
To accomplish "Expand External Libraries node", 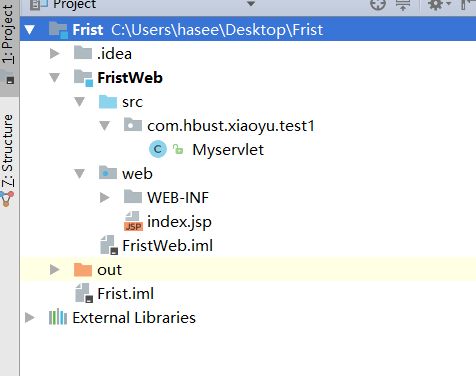I will [x=30, y=317].
